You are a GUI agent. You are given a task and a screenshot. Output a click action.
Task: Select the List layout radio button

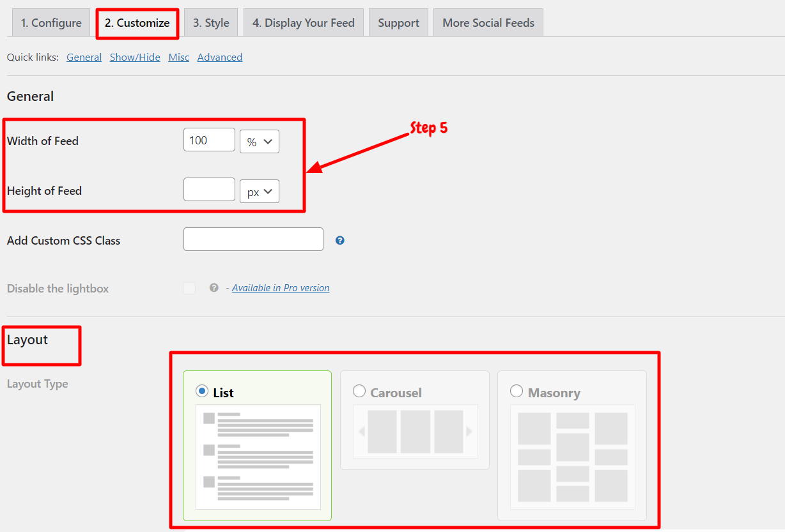point(203,391)
